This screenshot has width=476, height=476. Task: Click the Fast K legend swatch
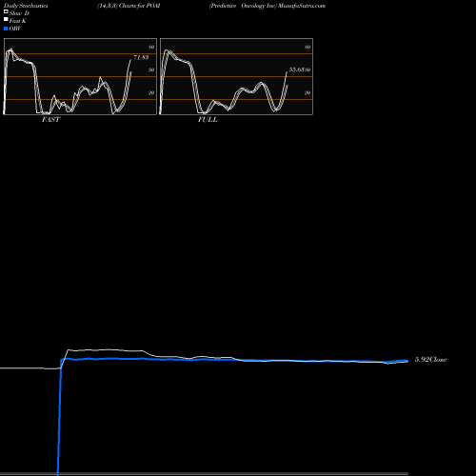point(6,19)
